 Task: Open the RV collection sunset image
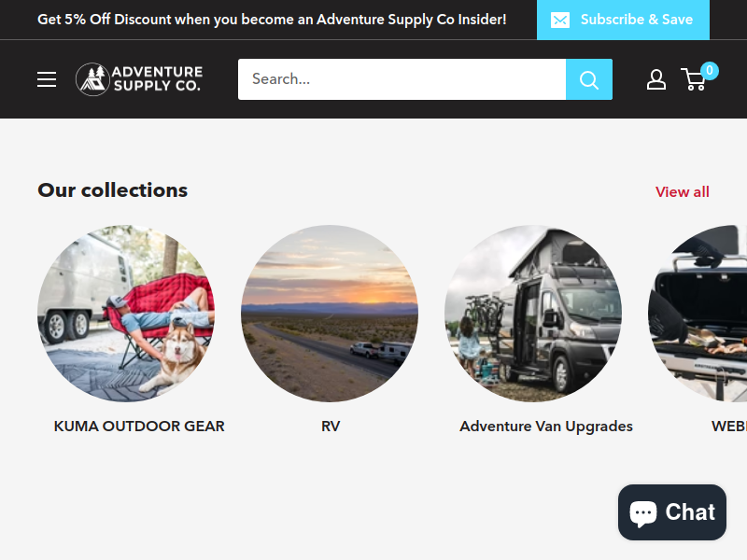point(330,314)
